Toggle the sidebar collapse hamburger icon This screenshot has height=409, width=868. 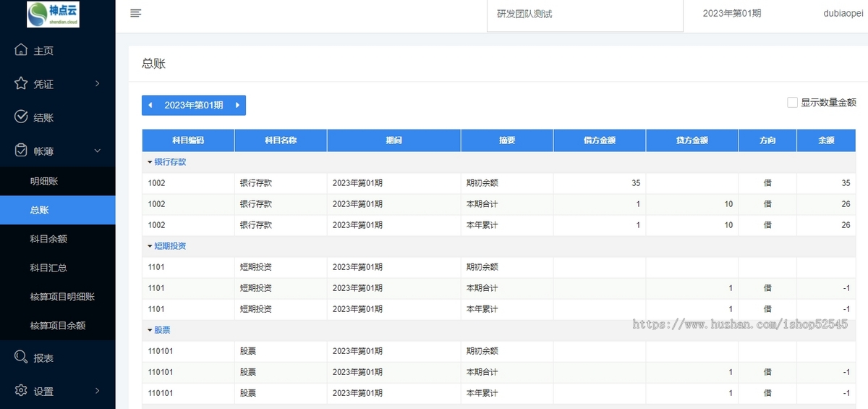(135, 13)
